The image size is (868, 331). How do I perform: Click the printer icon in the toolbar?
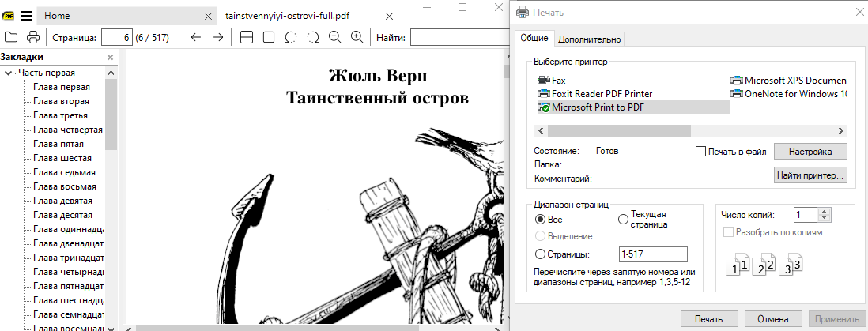(33, 38)
